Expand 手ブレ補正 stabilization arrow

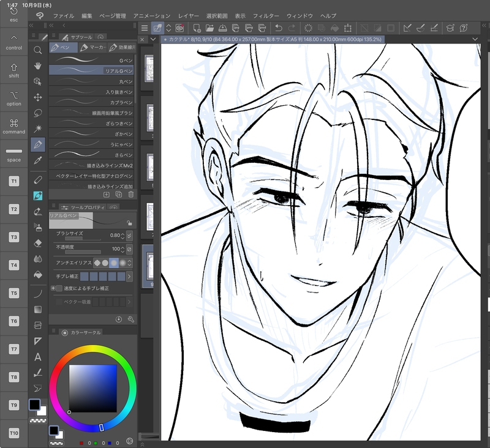coord(129,276)
